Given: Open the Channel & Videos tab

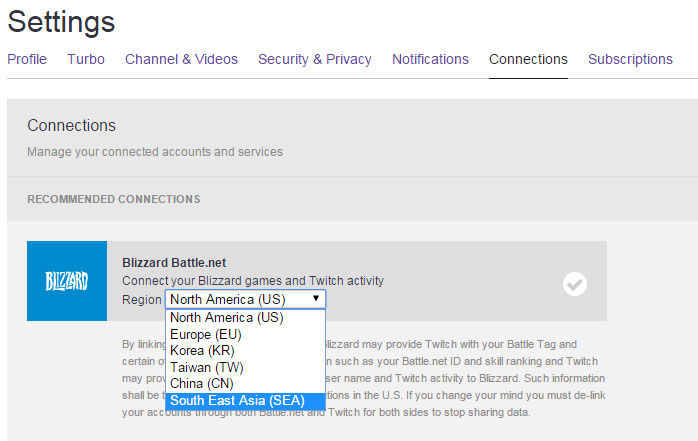Looking at the screenshot, I should click(x=181, y=59).
